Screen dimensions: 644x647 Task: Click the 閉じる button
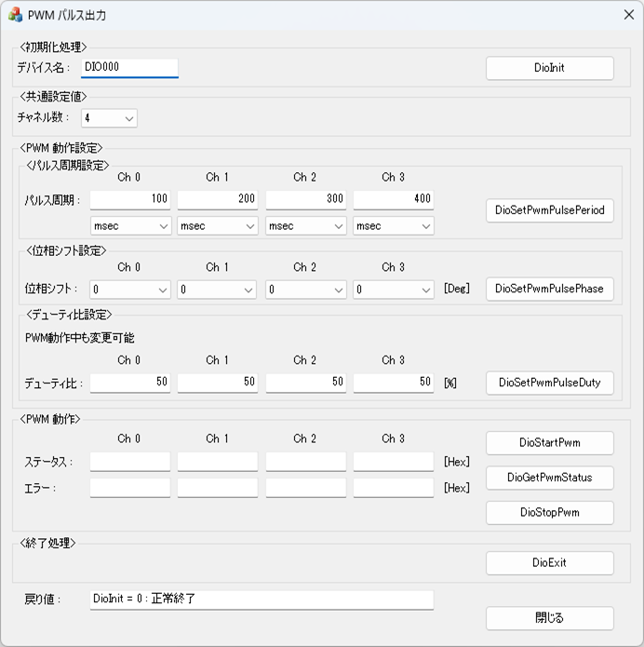point(549,618)
